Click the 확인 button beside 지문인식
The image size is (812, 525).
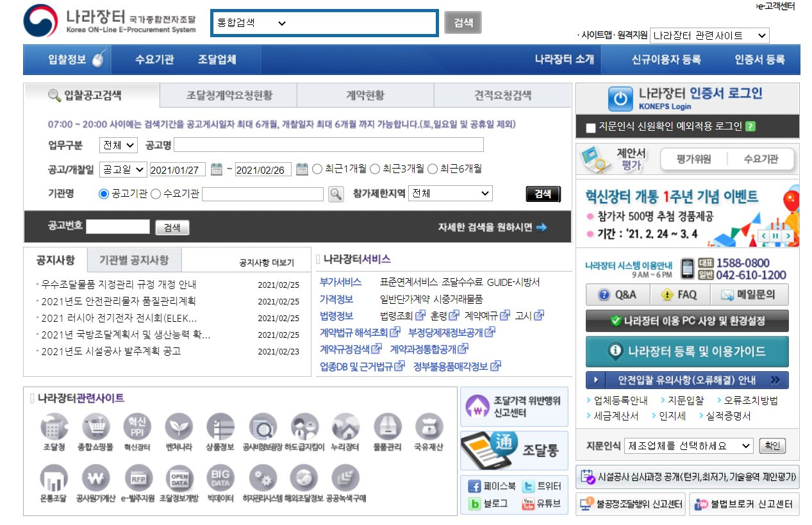pos(772,446)
